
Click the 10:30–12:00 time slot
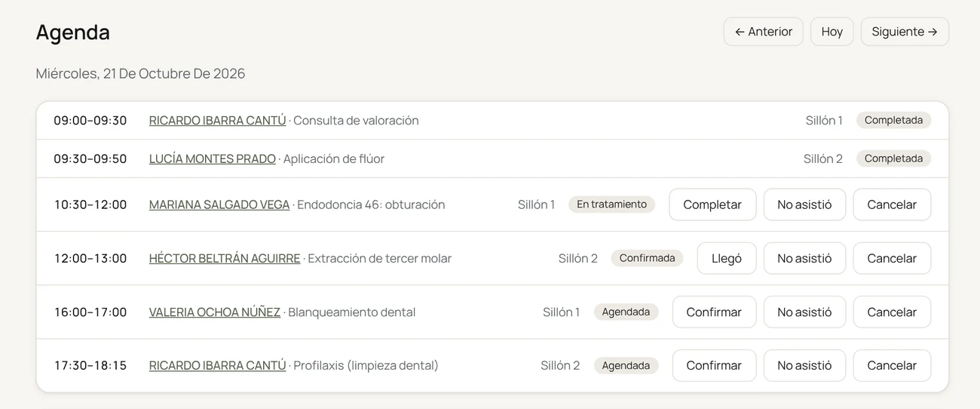90,204
